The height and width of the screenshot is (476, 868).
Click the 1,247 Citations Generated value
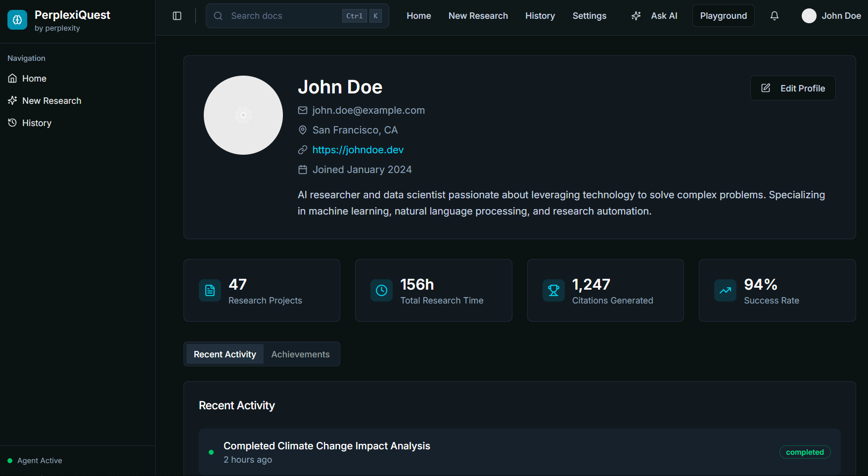click(x=591, y=284)
